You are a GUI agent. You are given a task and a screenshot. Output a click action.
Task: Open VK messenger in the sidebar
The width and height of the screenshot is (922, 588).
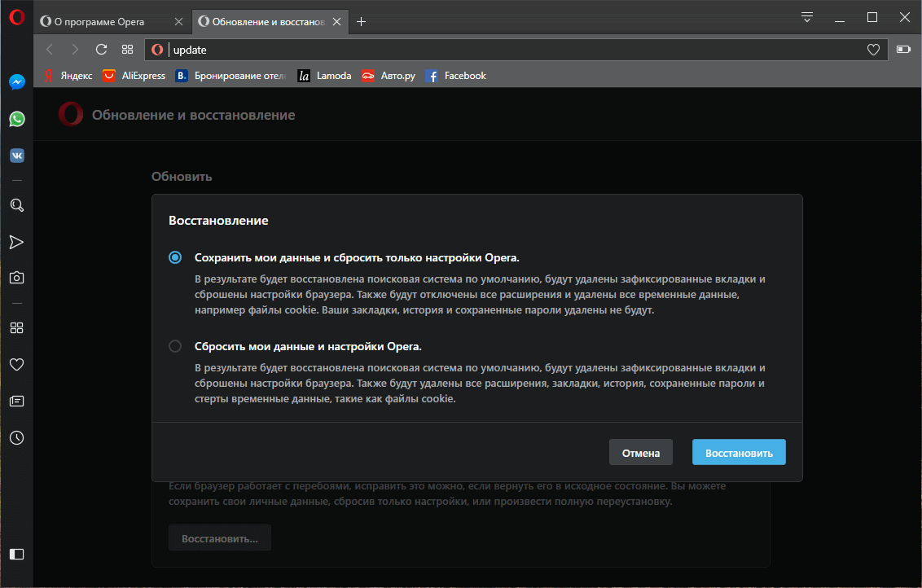click(17, 156)
